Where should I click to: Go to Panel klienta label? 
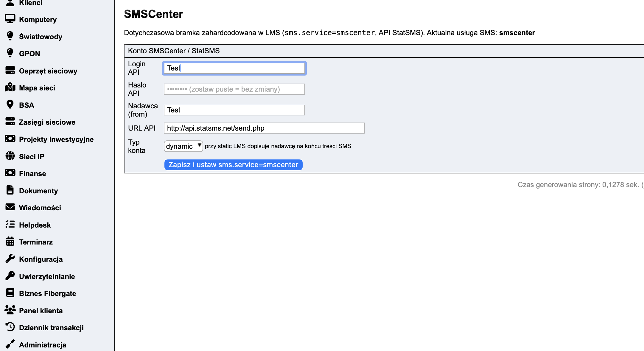pyautogui.click(x=41, y=311)
